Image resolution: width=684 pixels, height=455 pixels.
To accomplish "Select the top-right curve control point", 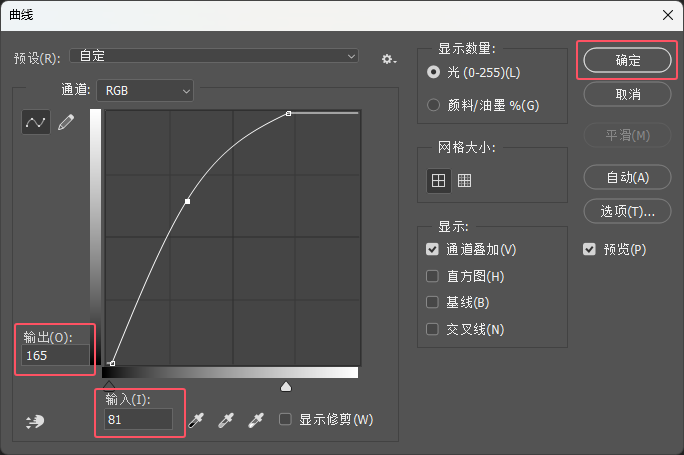I will click(x=288, y=113).
